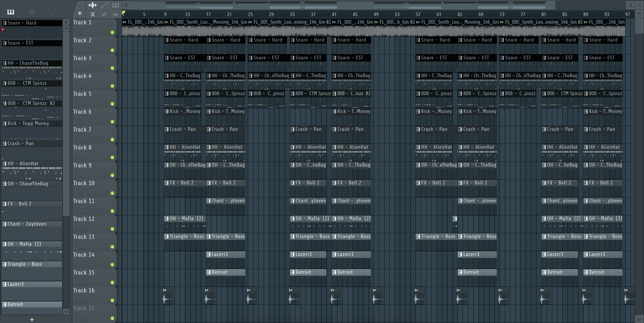Click the double-arrow icon in playlist header
This screenshot has height=323, width=644.
(x=116, y=15)
